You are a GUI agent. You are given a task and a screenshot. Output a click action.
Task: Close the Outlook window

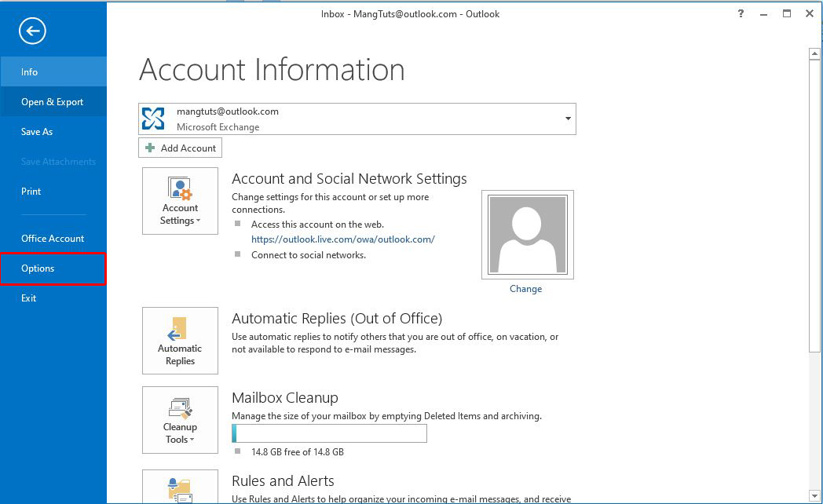[x=810, y=13]
